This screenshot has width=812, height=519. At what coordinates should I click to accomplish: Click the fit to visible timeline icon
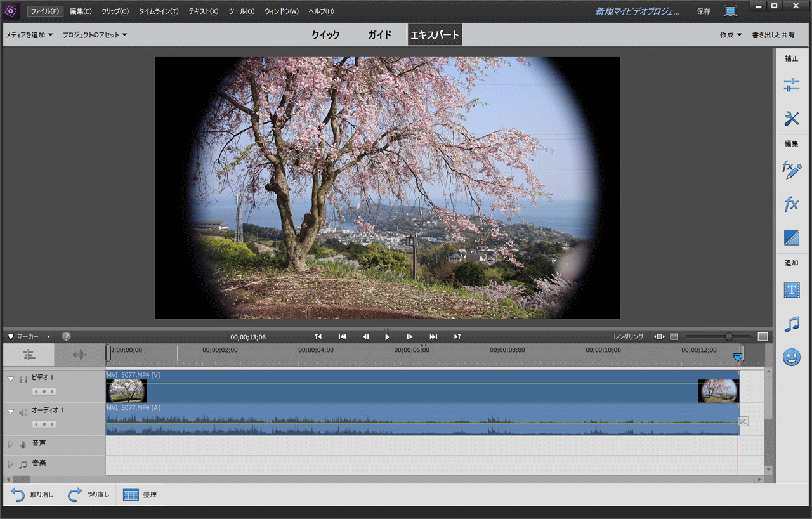658,336
